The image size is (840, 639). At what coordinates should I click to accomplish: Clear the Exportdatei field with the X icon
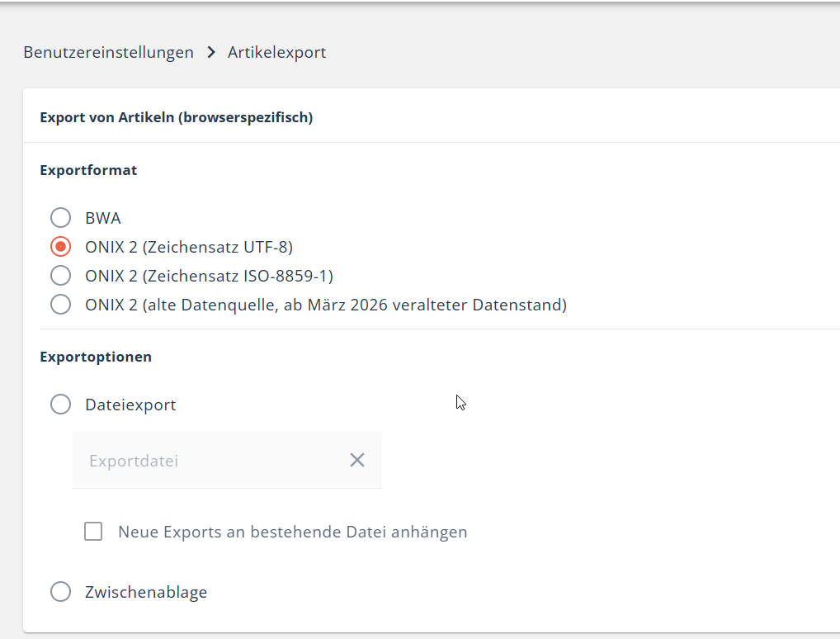tap(356, 460)
